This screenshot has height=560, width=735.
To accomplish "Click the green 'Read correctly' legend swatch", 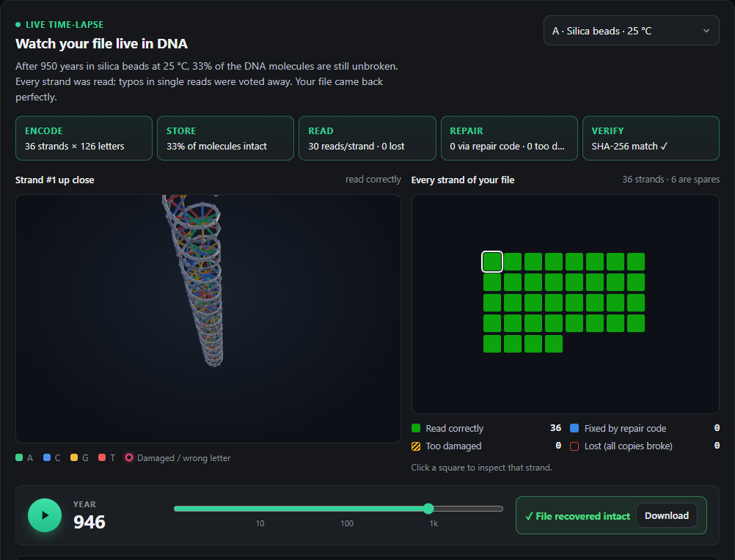I will [416, 428].
